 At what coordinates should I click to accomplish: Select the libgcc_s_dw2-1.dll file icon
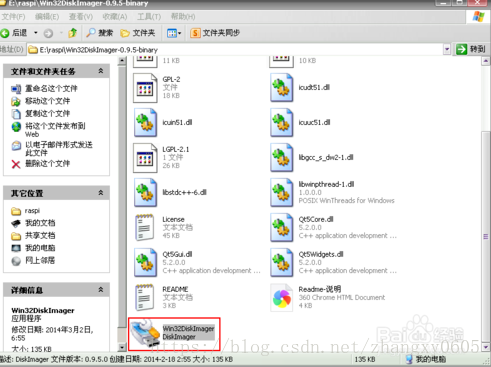click(x=282, y=158)
